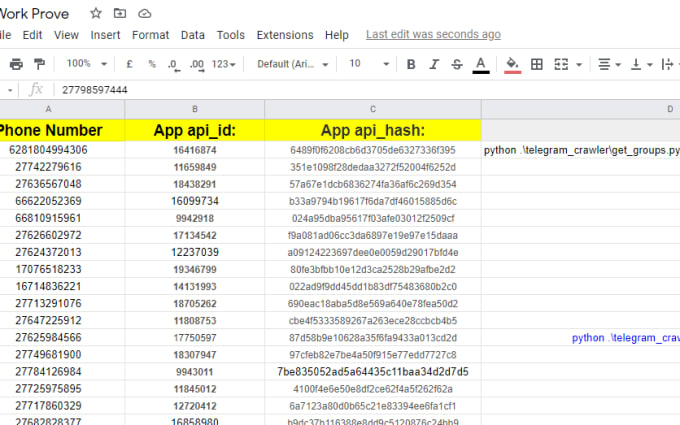Open the Default (Ari... font dropdown
The image size is (680, 425).
292,64
